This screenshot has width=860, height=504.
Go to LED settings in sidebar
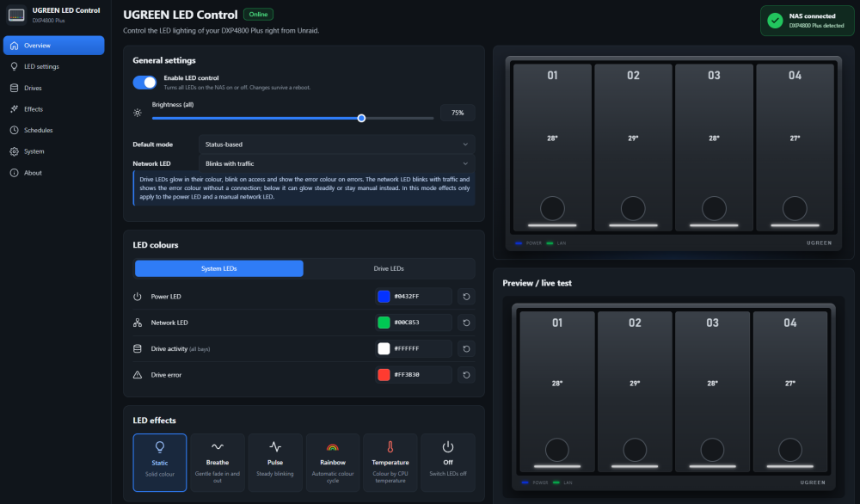coord(53,66)
